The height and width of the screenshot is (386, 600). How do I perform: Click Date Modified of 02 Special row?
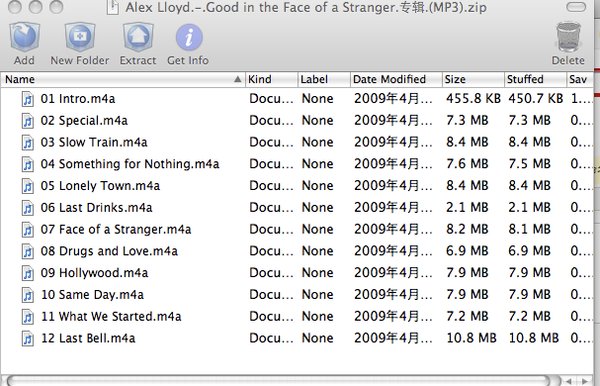[393, 121]
